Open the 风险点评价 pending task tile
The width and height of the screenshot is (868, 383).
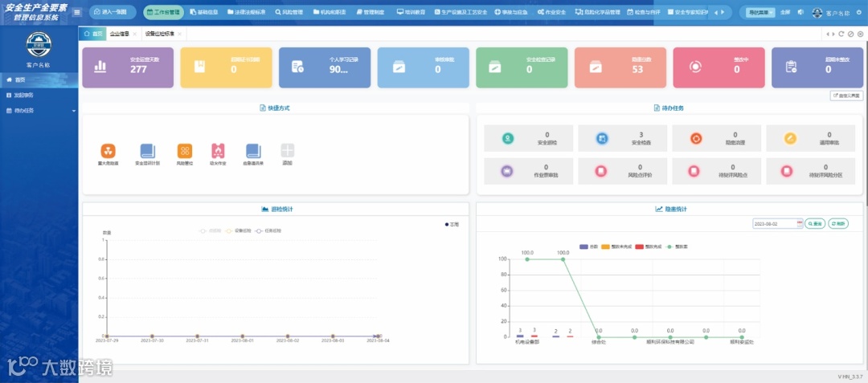tap(623, 171)
